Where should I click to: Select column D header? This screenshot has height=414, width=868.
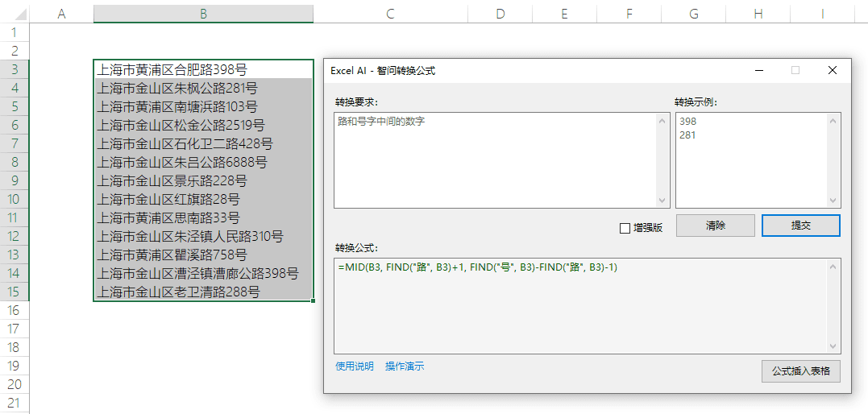click(500, 14)
